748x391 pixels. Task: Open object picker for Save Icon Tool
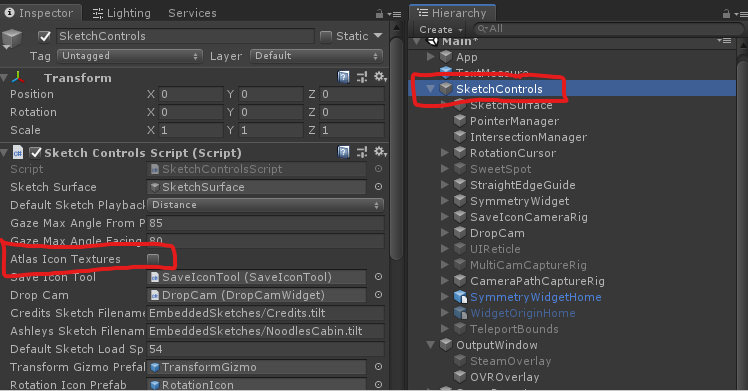(x=378, y=277)
